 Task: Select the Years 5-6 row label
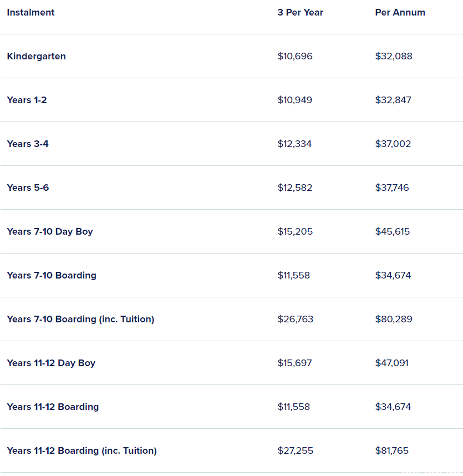tap(28, 188)
